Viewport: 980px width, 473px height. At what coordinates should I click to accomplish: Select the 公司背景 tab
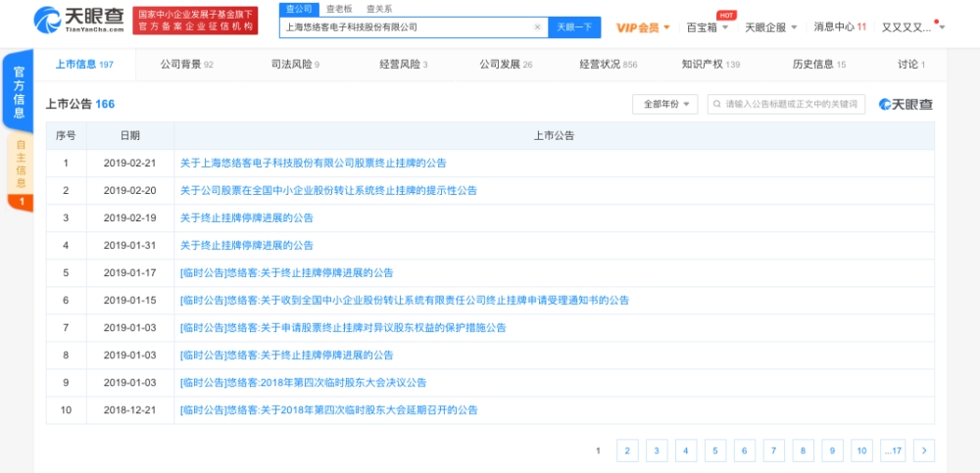click(187, 65)
